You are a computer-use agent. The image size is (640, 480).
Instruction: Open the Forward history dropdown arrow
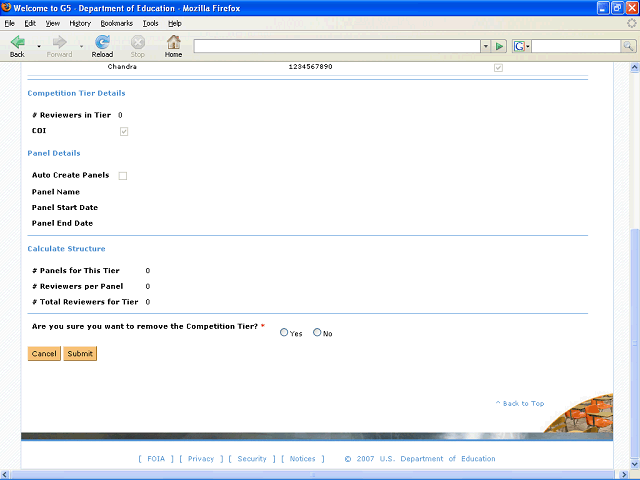pos(81,47)
